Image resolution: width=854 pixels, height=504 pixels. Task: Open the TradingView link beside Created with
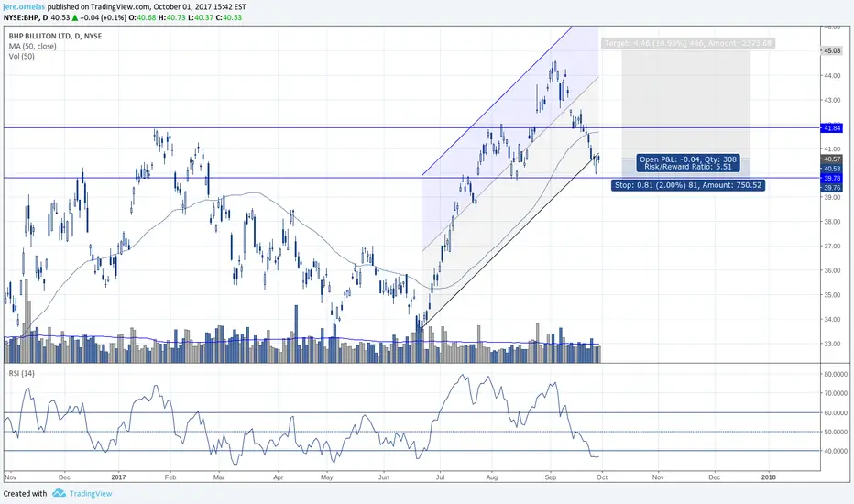pos(91,494)
